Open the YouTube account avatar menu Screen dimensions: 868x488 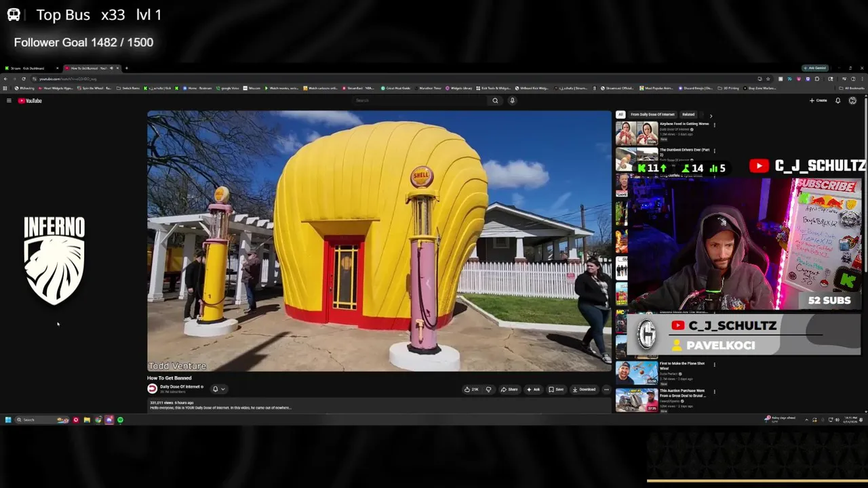pos(852,100)
